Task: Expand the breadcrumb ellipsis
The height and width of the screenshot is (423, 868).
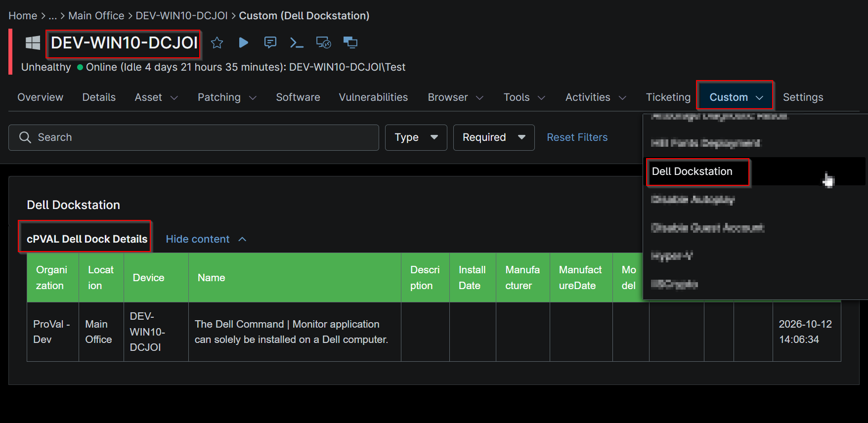Action: click(x=53, y=16)
